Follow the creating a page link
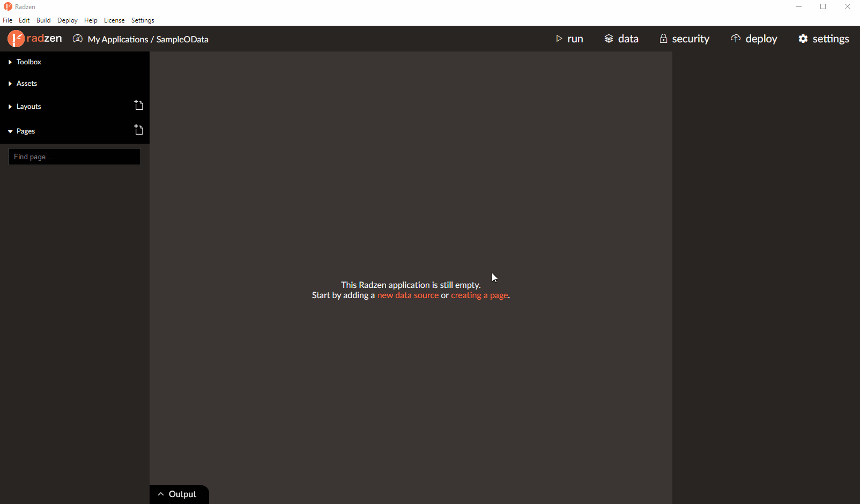This screenshot has height=504, width=860. [x=479, y=295]
